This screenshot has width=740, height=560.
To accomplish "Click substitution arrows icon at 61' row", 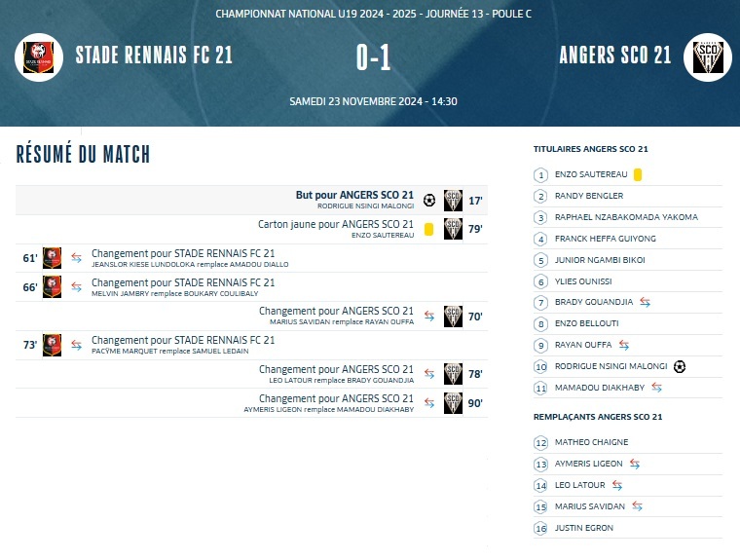I will click(77, 258).
